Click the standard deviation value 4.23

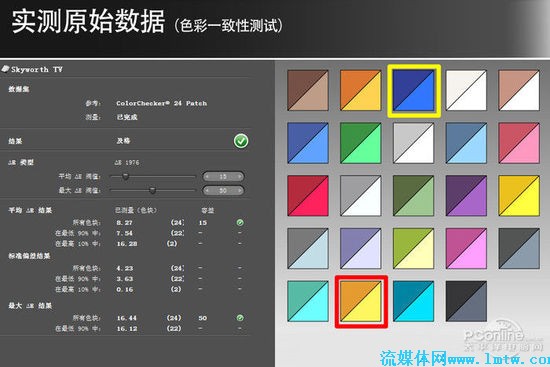[125, 268]
